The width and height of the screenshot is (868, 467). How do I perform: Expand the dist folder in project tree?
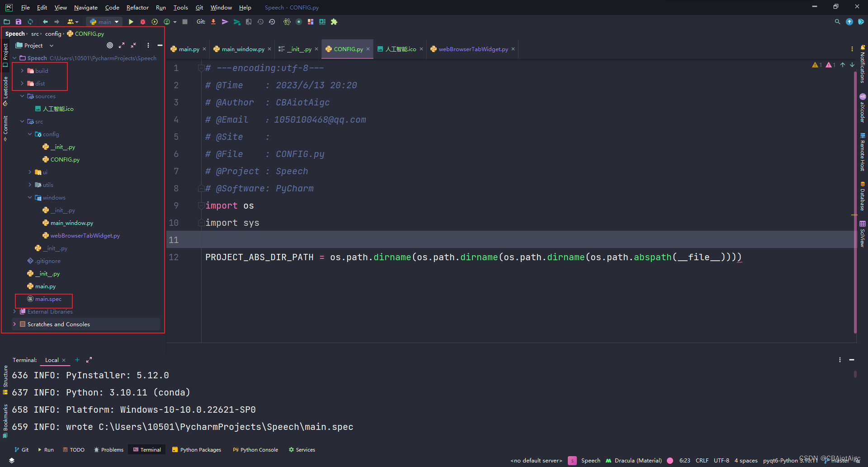click(22, 83)
